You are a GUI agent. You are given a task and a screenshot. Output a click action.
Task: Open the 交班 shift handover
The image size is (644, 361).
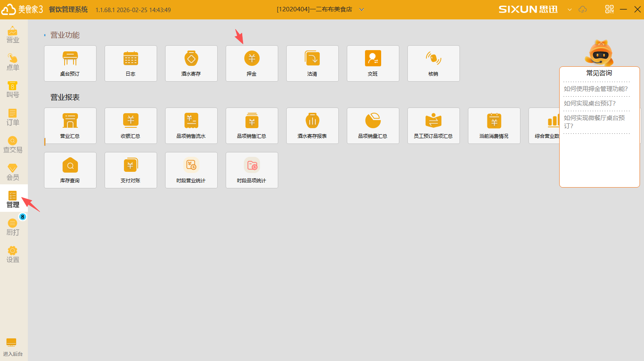tap(373, 63)
